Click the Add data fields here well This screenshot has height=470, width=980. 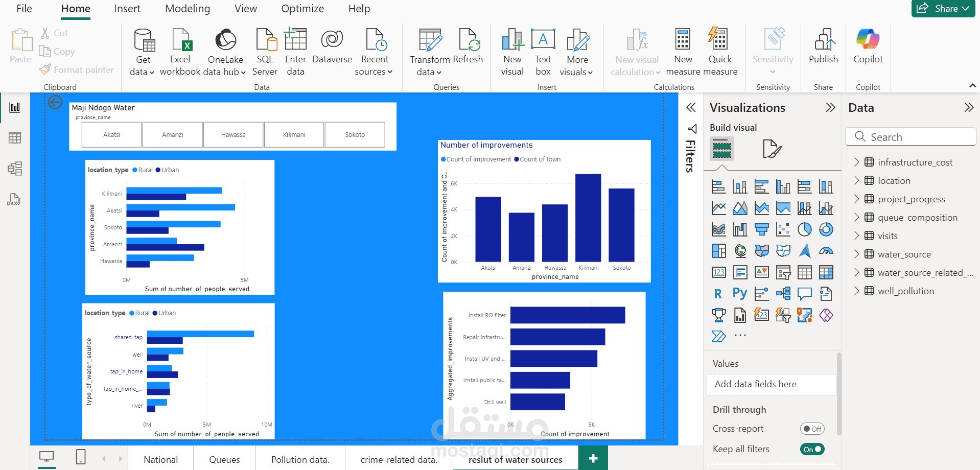pos(772,384)
